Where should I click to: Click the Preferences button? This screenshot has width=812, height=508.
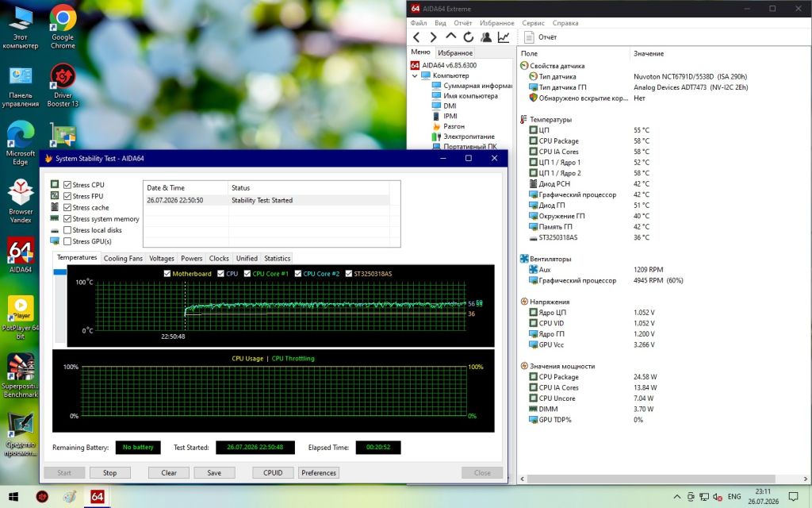(x=319, y=473)
